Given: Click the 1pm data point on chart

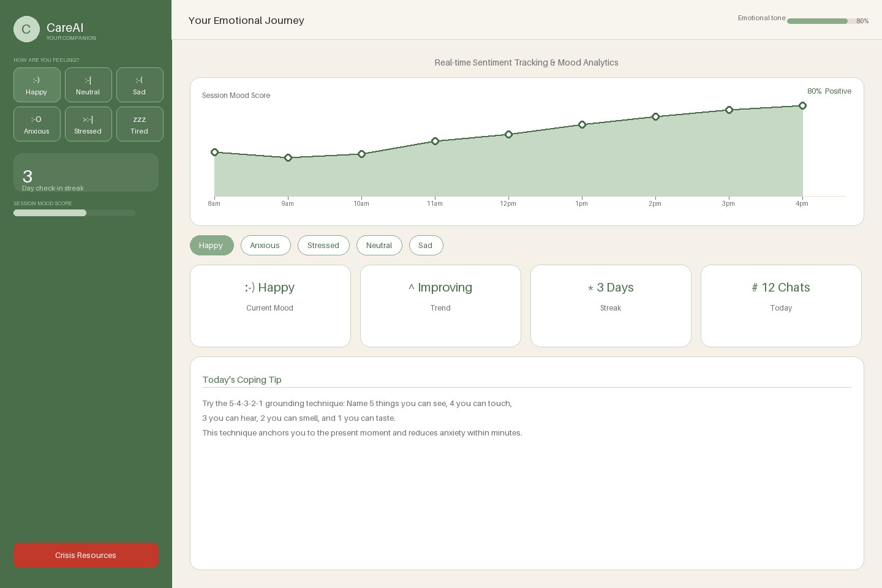Looking at the screenshot, I should (582, 124).
